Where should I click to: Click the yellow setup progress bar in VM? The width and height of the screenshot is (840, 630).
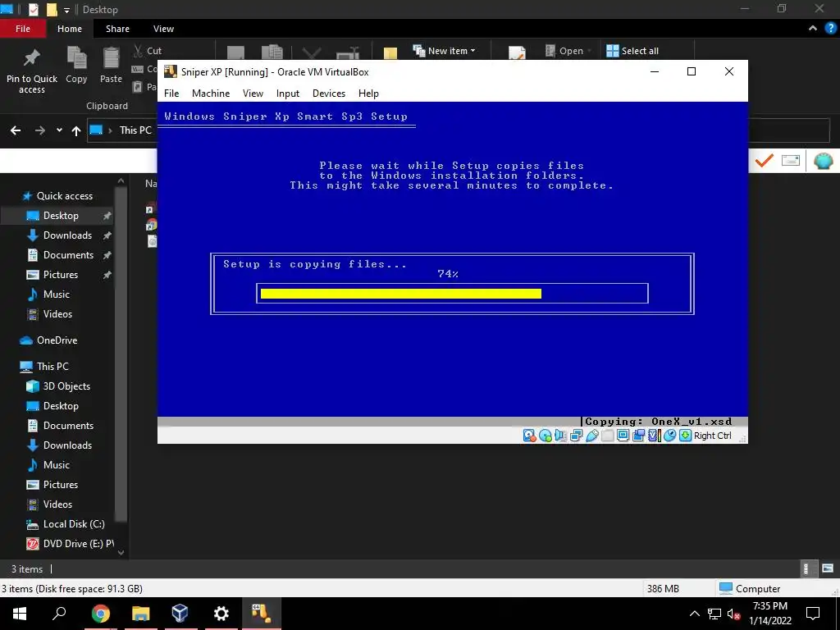400,294
